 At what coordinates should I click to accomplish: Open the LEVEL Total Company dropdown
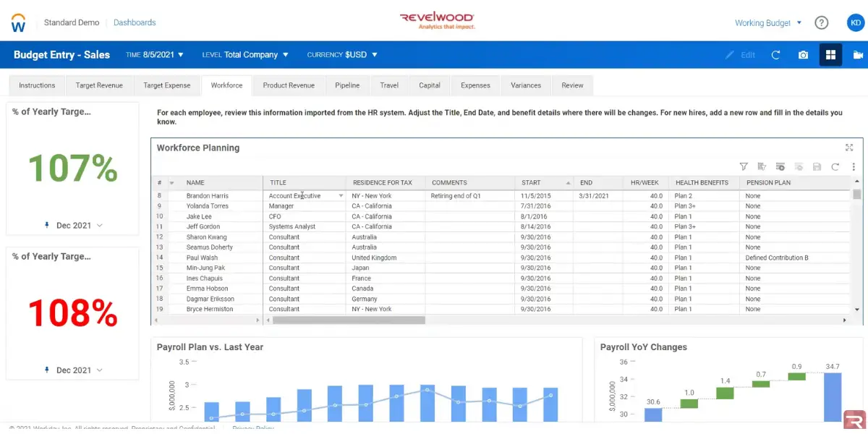click(x=245, y=55)
